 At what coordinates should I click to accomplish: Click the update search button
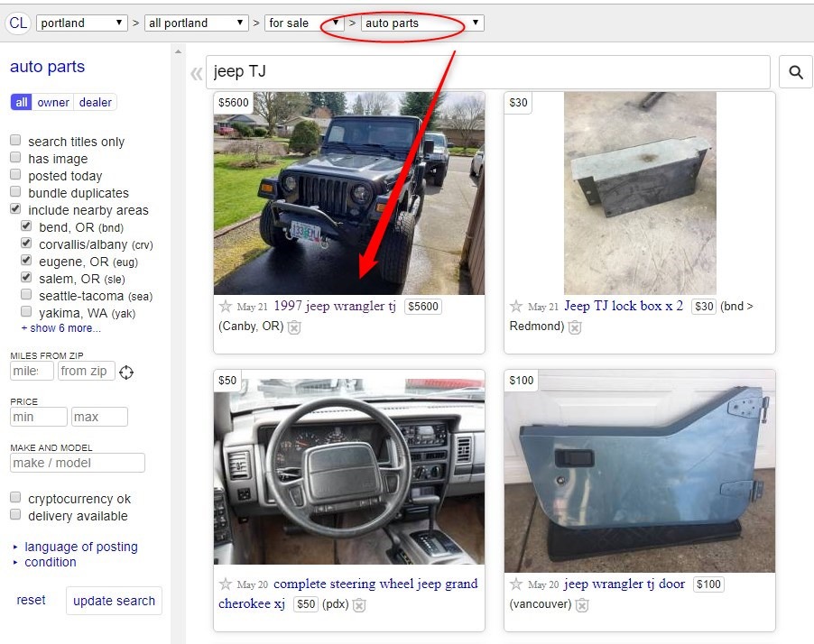114,601
